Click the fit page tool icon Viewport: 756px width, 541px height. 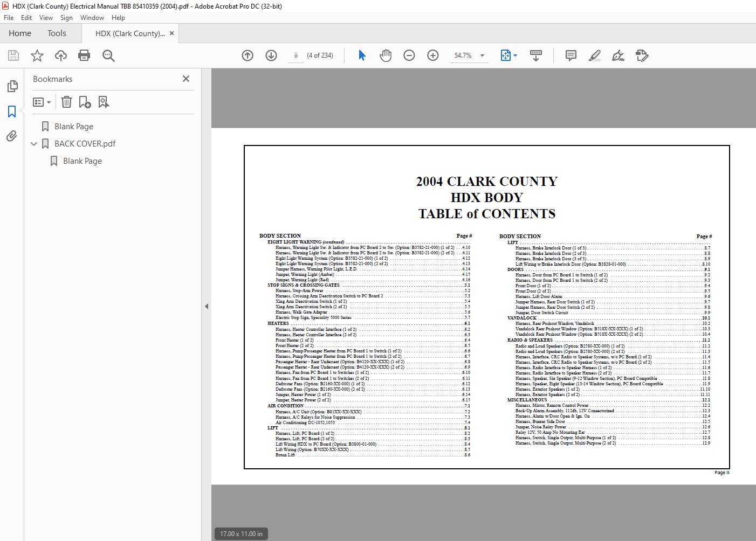[x=506, y=56]
